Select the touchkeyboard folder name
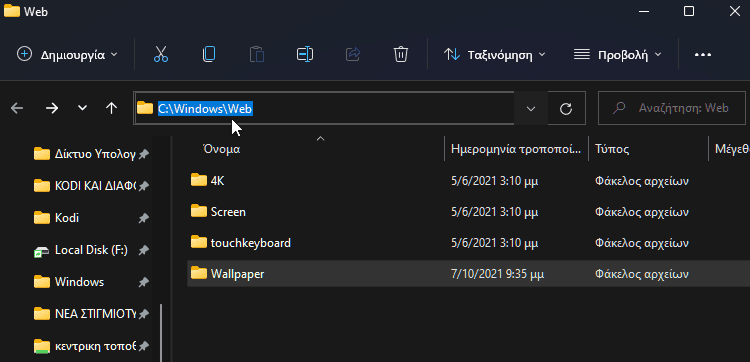750x362 pixels. pyautogui.click(x=251, y=243)
